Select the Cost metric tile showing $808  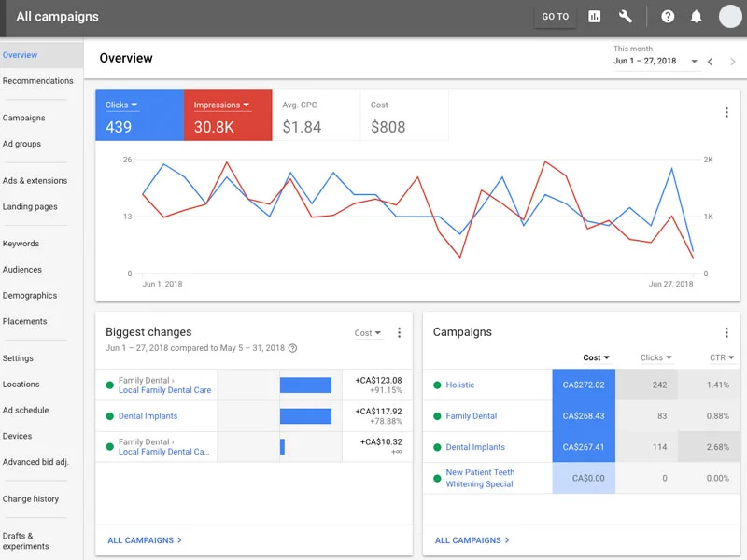click(404, 115)
